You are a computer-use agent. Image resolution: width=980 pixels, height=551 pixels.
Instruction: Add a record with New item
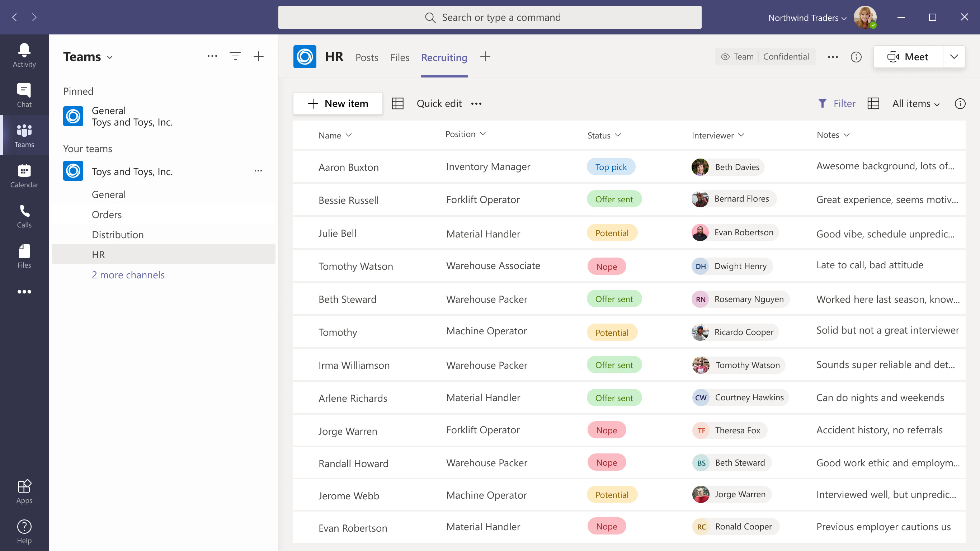pyautogui.click(x=338, y=103)
